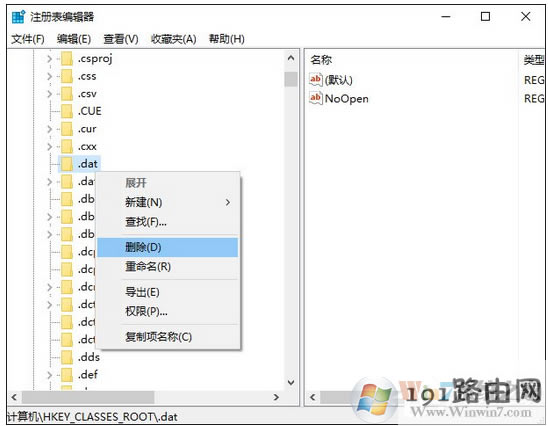Click the .dds folder icon
This screenshot has height=426, width=548.
coord(66,357)
